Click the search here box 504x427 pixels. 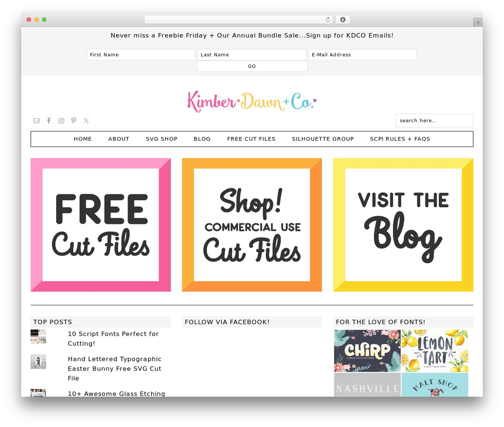pyautogui.click(x=434, y=121)
